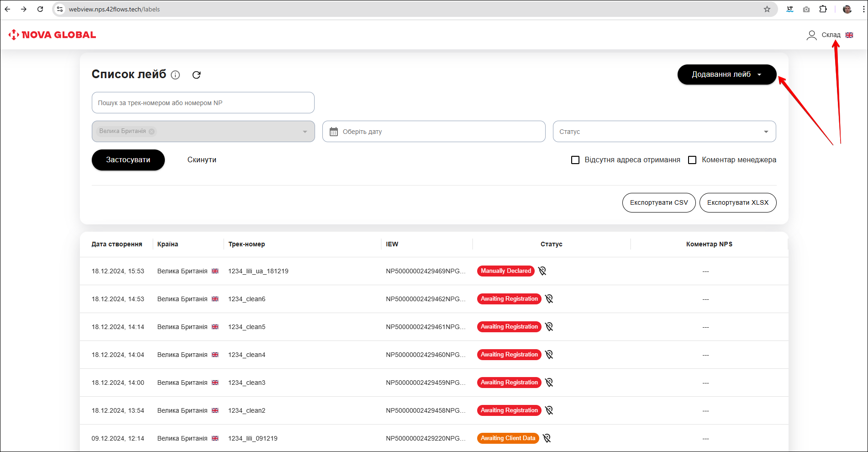Screen dimensions: 868x452
Task: Click missing address icon on row 1234_clean3
Action: point(549,383)
